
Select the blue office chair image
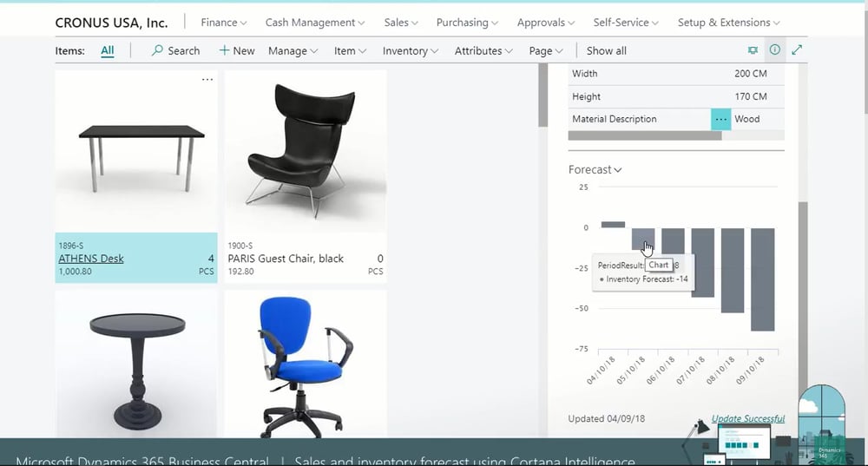306,364
